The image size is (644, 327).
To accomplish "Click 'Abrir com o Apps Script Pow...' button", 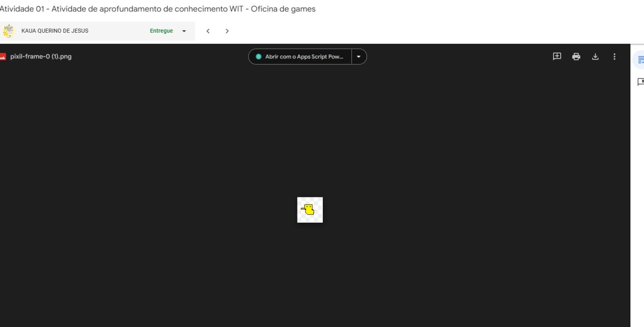I will (300, 57).
